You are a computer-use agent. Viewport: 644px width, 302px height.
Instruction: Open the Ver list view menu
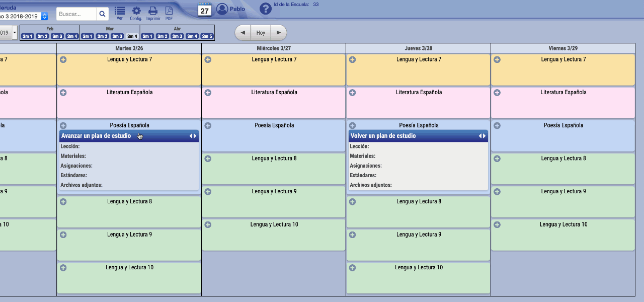click(x=119, y=13)
